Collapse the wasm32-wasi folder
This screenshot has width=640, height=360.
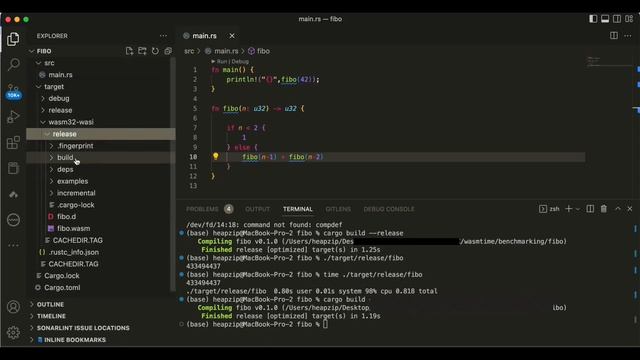pos(43,122)
